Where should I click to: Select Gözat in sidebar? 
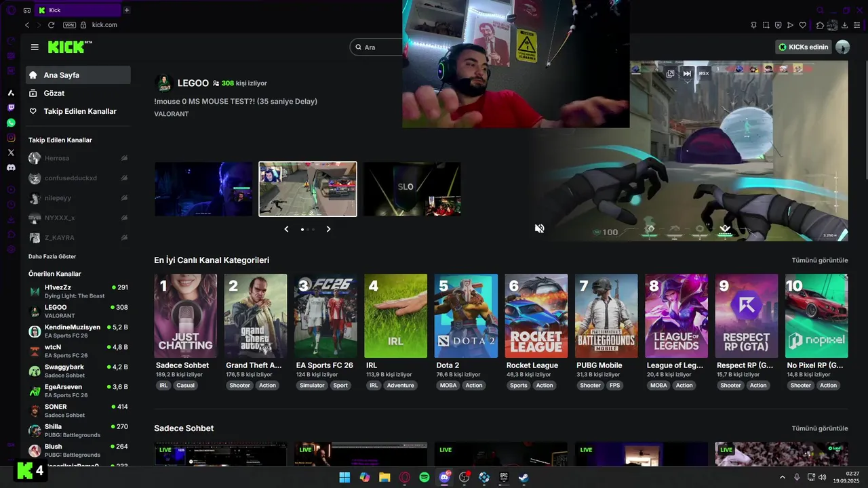coord(78,93)
